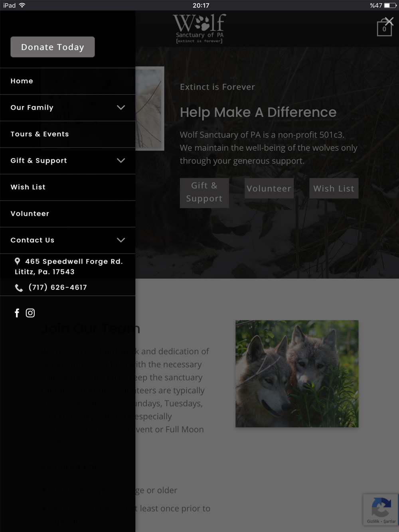Click the Wish List hero button
The image size is (399, 532).
334,188
